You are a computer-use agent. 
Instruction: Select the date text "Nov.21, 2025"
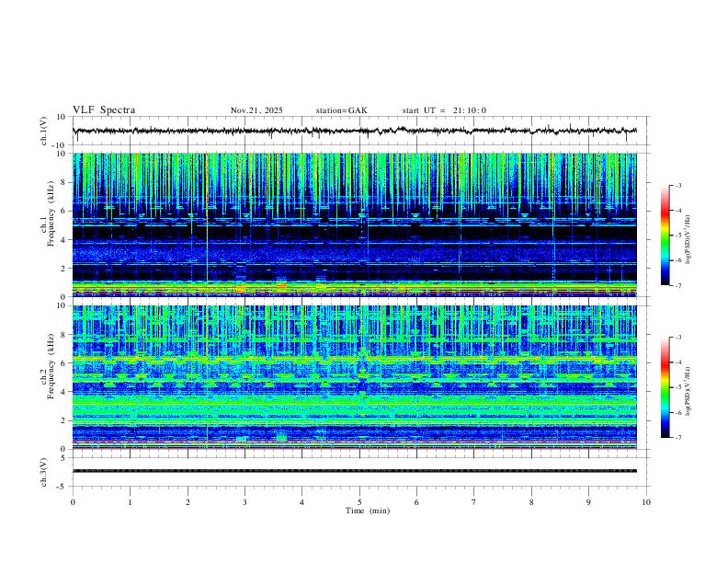click(256, 110)
